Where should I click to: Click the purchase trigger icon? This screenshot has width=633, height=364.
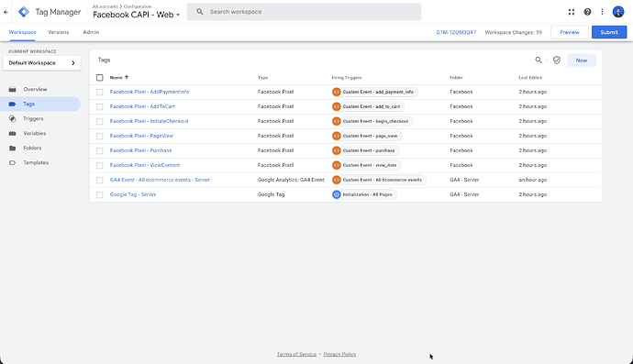click(337, 150)
